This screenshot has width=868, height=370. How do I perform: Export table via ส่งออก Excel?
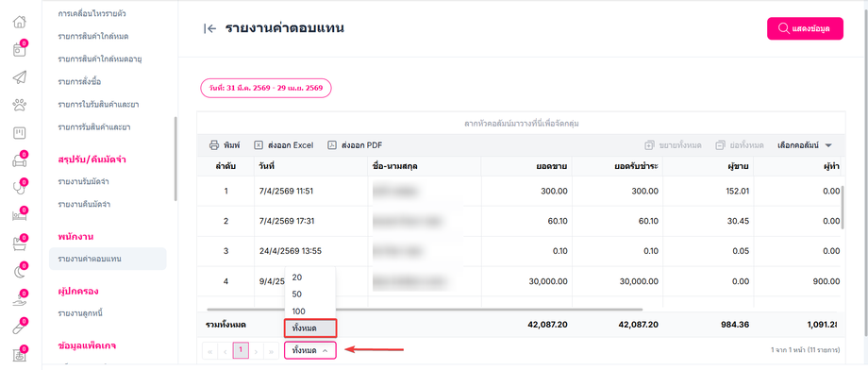[283, 145]
